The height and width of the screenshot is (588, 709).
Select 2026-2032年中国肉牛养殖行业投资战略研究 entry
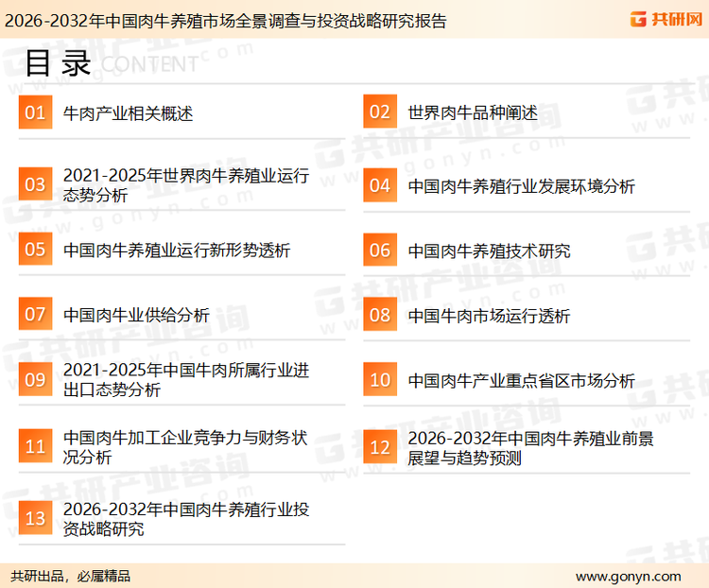click(186, 519)
